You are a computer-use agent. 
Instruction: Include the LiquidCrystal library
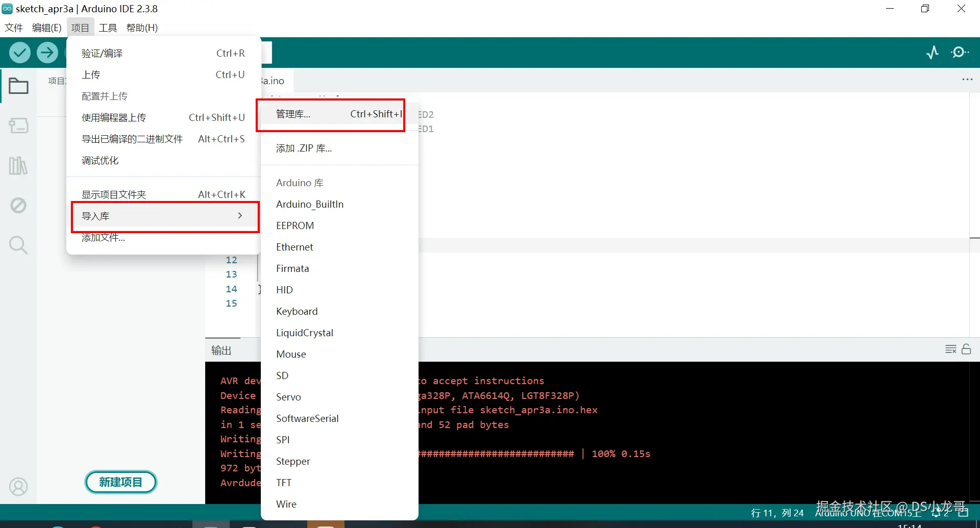tap(339, 333)
